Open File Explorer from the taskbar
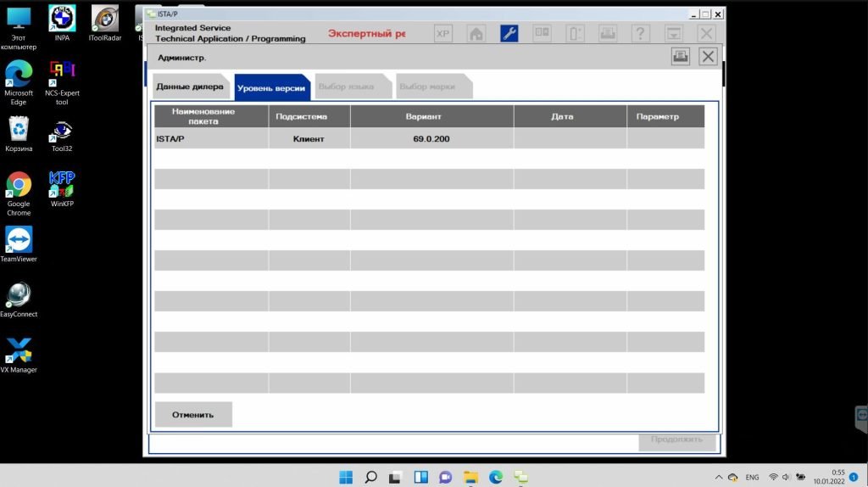This screenshot has height=487, width=868. pos(470,477)
